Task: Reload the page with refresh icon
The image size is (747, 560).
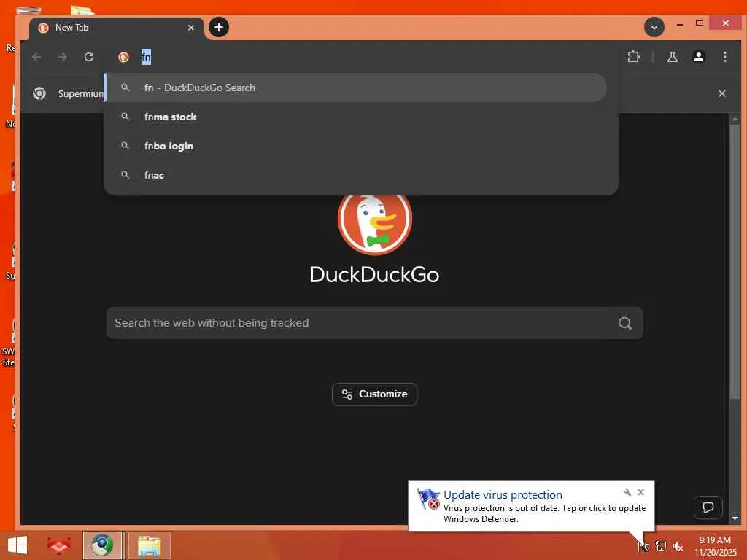Action: (89, 57)
